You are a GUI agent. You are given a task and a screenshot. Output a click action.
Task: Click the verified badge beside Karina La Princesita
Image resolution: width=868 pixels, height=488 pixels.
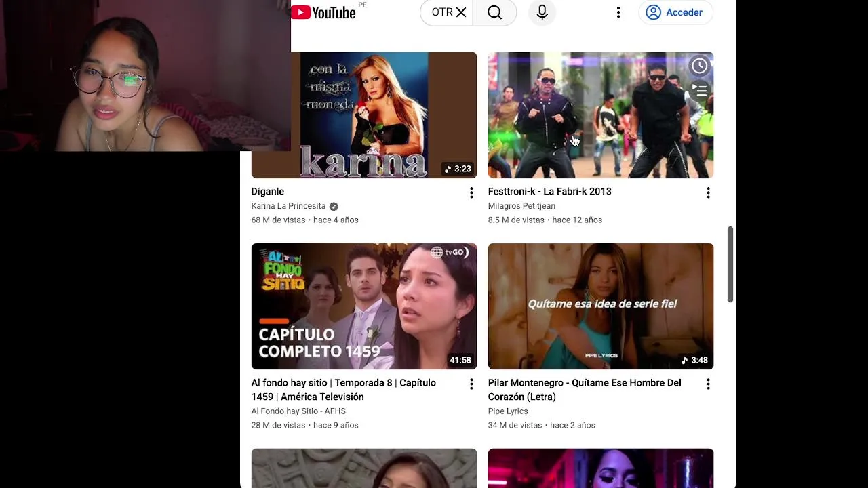coord(334,207)
